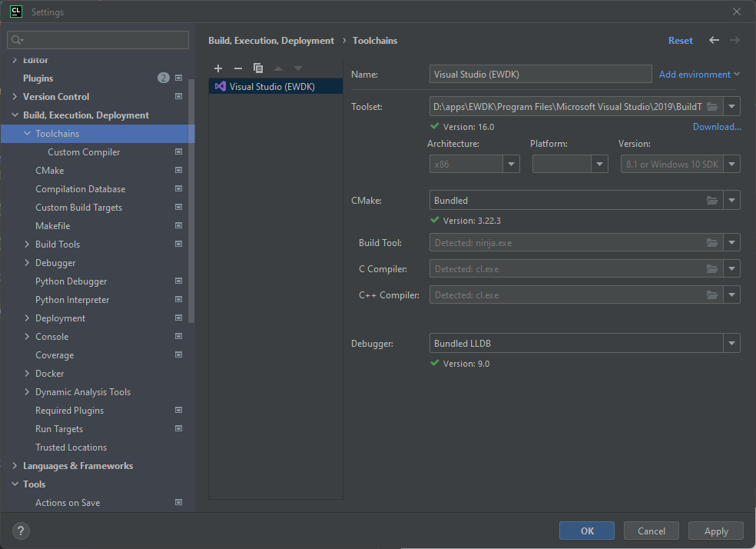
Task: Open Platform dropdown
Action: [x=599, y=164]
